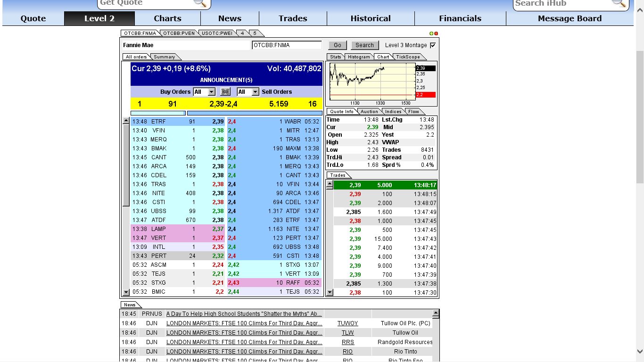
Task: Click the Go button
Action: 338,45
